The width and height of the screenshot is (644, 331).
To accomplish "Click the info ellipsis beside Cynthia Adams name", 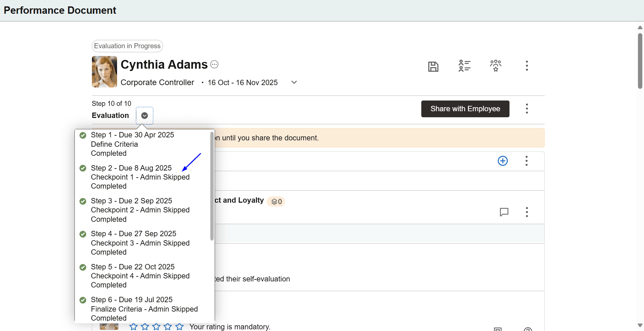I will coord(214,64).
